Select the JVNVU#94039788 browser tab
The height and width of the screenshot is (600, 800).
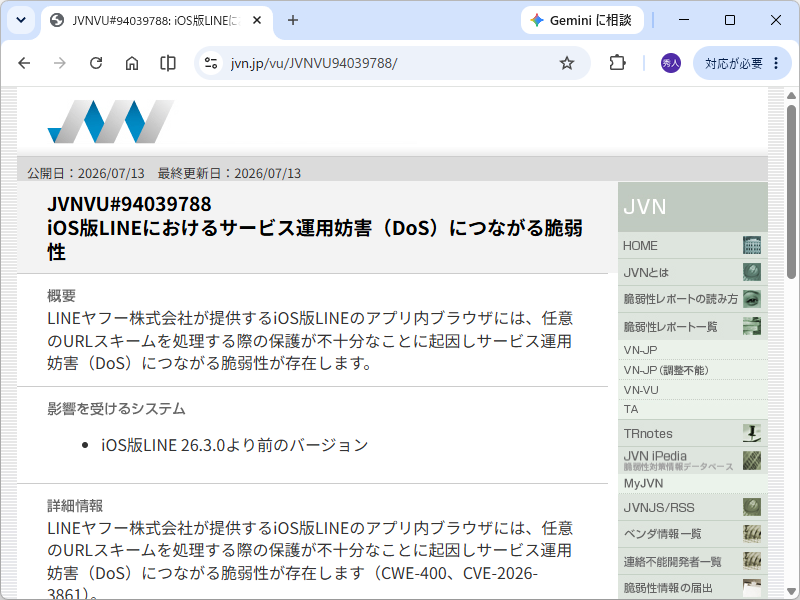156,20
